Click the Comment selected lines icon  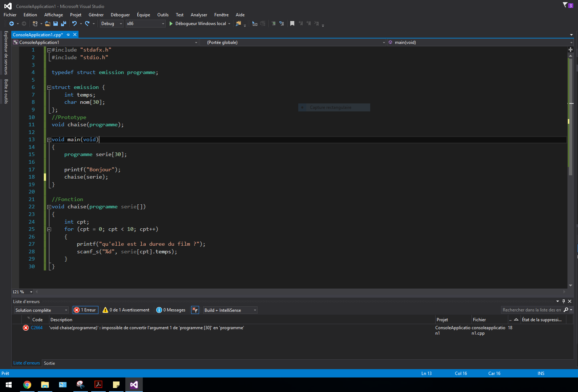[274, 24]
